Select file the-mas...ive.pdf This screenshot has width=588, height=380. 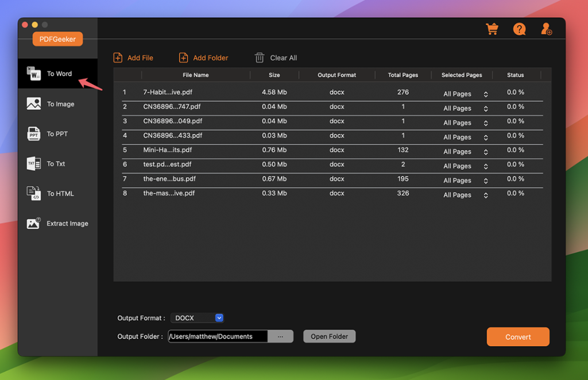point(169,193)
